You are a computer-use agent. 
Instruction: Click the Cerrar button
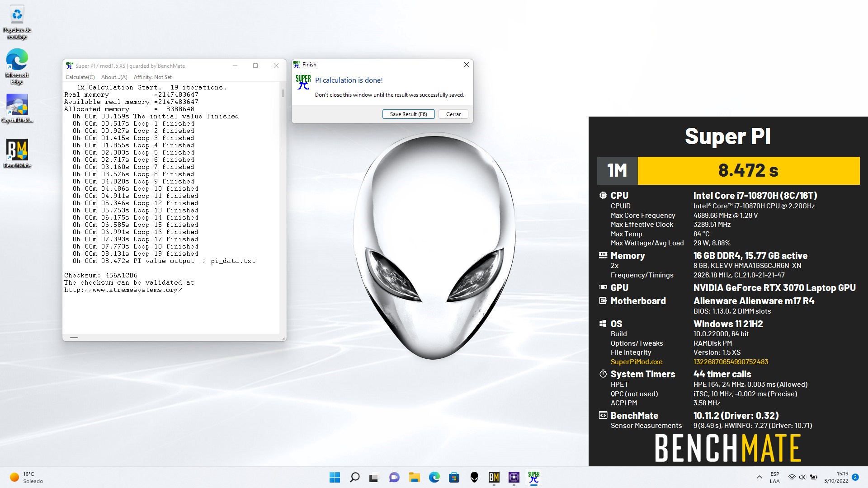click(x=453, y=114)
